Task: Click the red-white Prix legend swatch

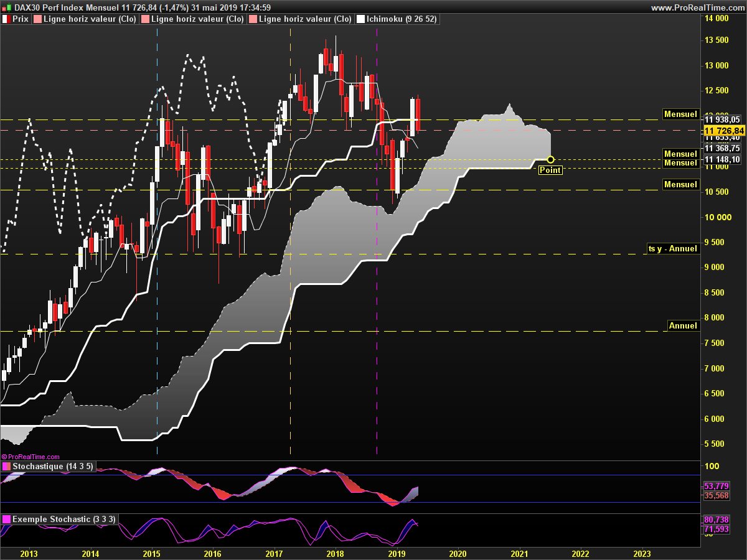Action: pos(7,19)
